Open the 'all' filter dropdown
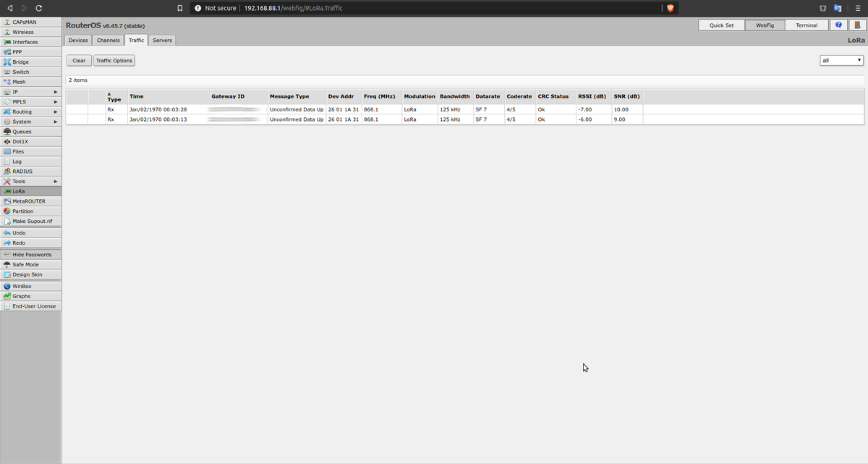 [842, 60]
